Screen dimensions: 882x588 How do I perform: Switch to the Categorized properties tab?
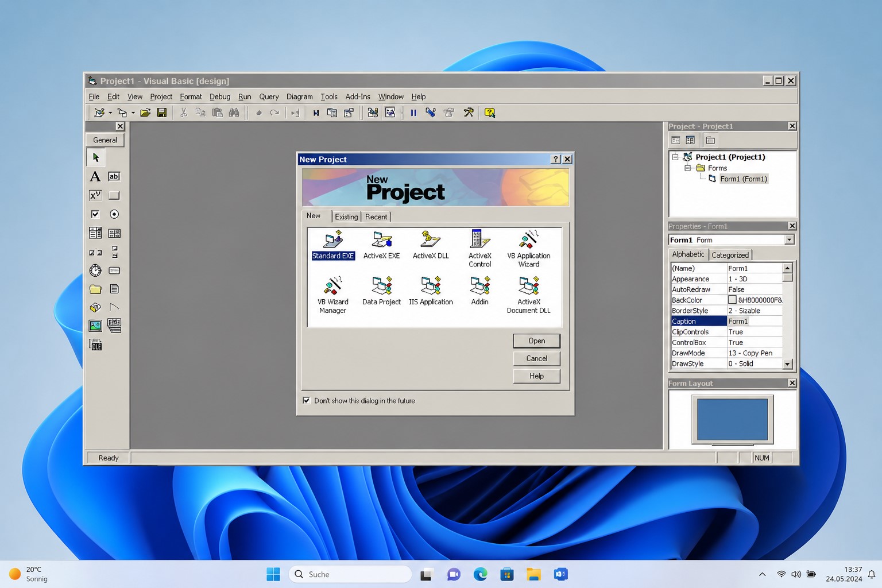[x=730, y=255]
